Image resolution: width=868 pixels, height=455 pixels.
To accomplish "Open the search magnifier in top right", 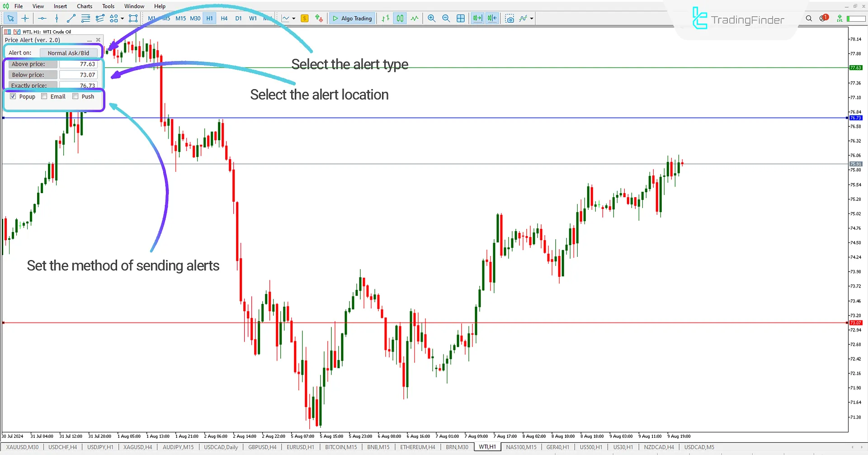I will (809, 19).
